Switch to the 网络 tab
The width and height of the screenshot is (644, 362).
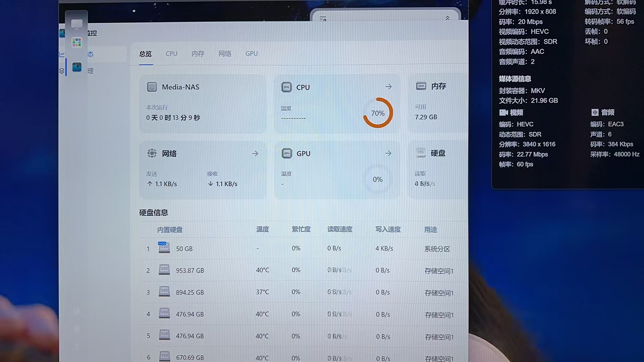pos(225,54)
